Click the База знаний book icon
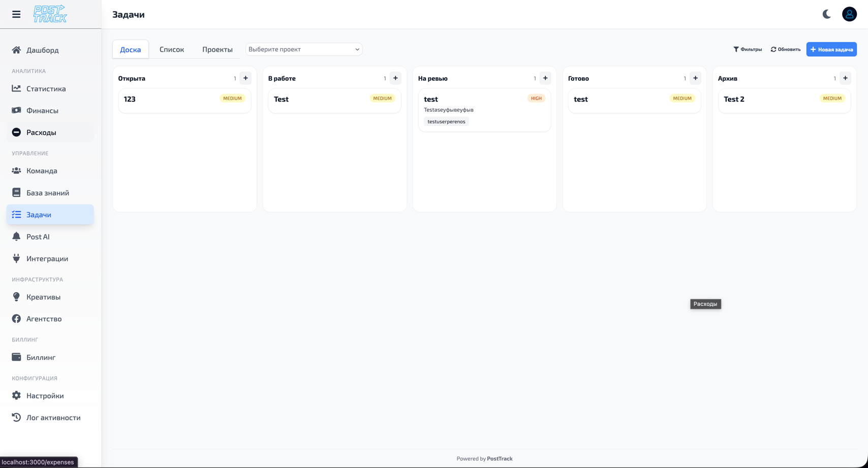868x468 pixels. coord(16,192)
